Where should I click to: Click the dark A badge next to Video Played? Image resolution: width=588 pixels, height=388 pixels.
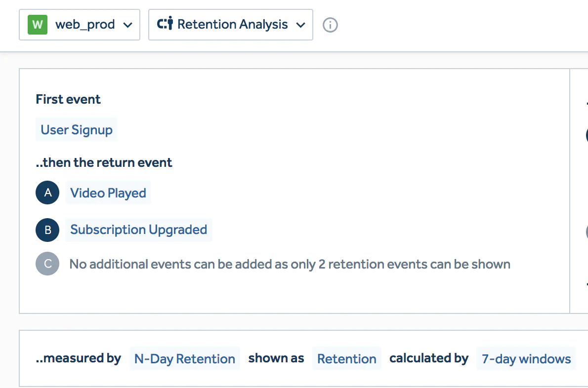click(x=47, y=193)
